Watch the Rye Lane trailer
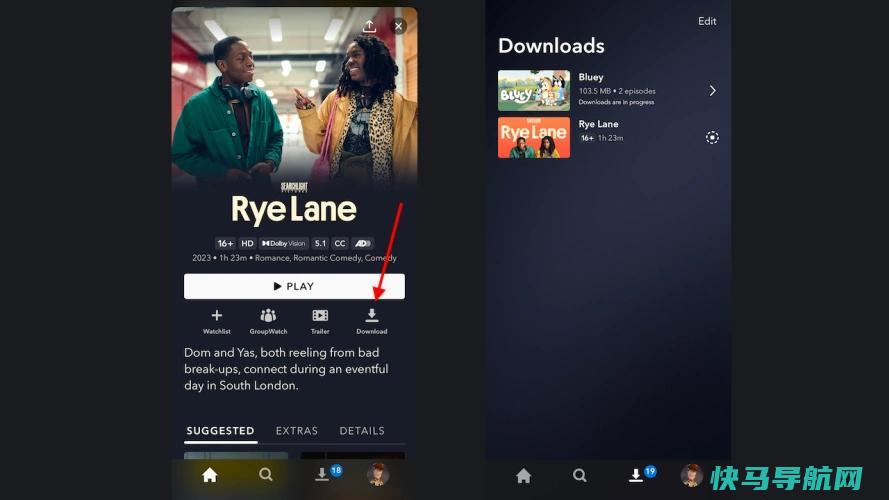889x500 pixels. [320, 321]
